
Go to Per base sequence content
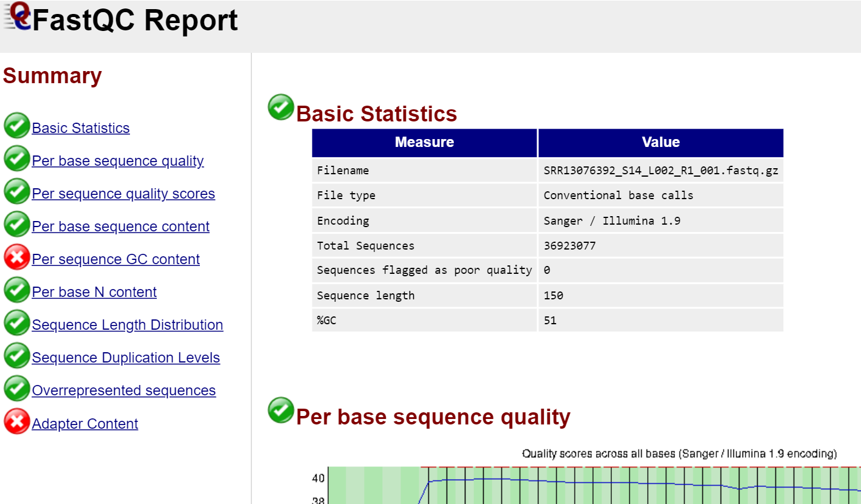click(x=121, y=226)
